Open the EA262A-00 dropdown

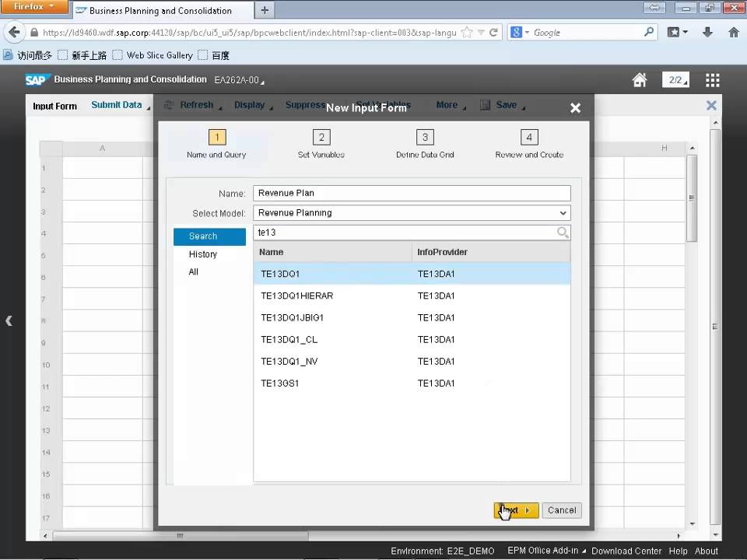239,80
